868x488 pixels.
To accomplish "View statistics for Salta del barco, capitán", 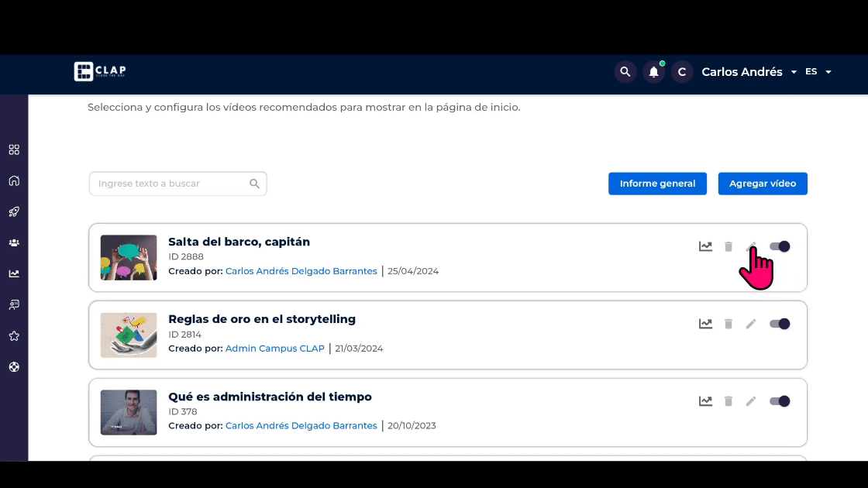I will 705,247.
